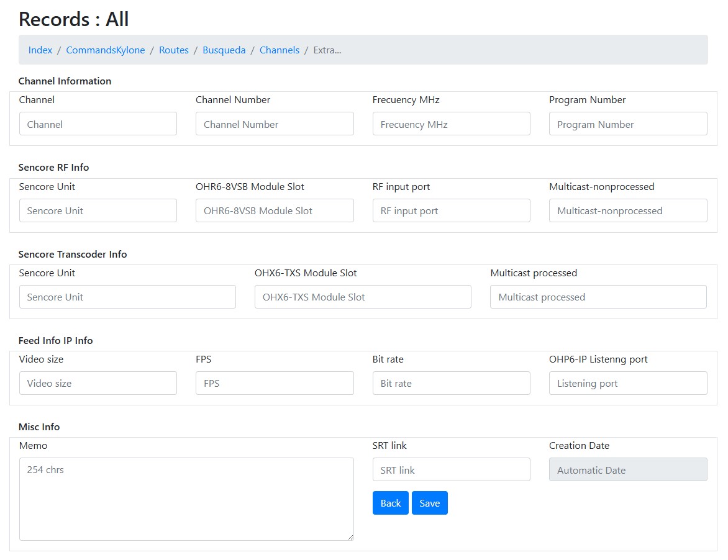Screen dimensions: 728x560
Task: Open the Channels breadcrumb link
Action: (280, 50)
